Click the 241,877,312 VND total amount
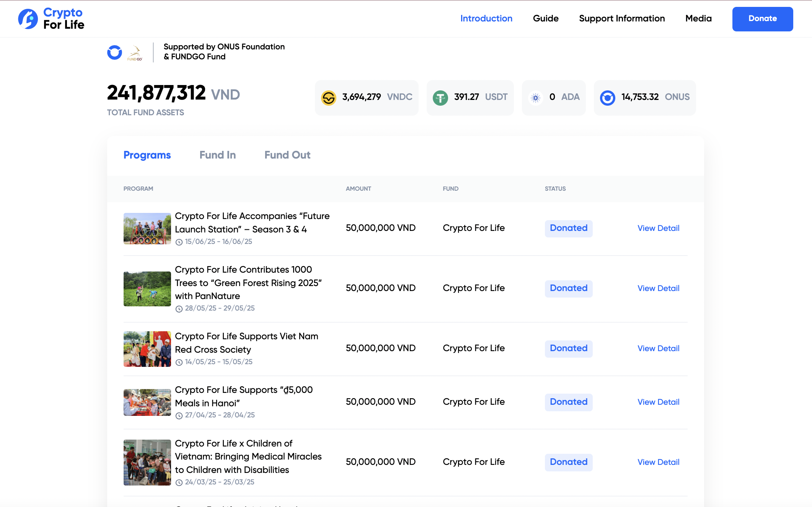This screenshot has height=507, width=812. 173,93
